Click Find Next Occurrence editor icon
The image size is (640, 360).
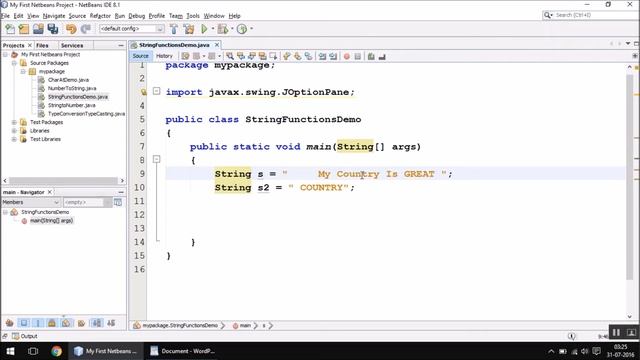(x=251, y=56)
